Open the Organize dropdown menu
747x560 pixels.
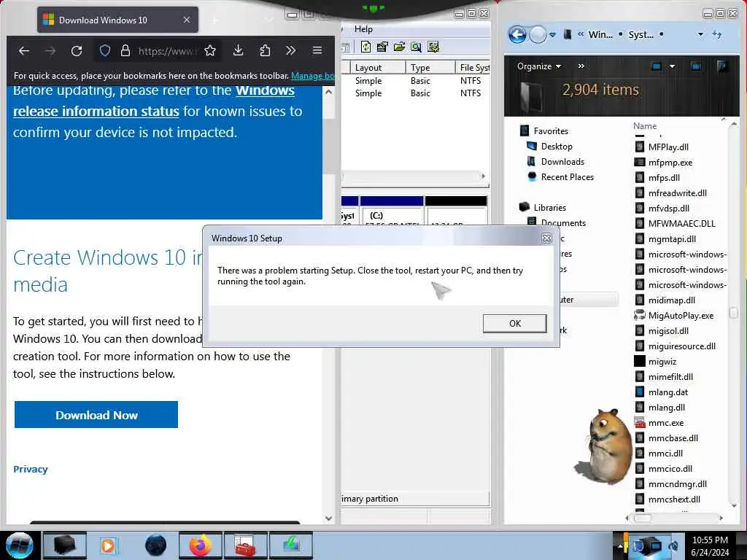pyautogui.click(x=539, y=66)
